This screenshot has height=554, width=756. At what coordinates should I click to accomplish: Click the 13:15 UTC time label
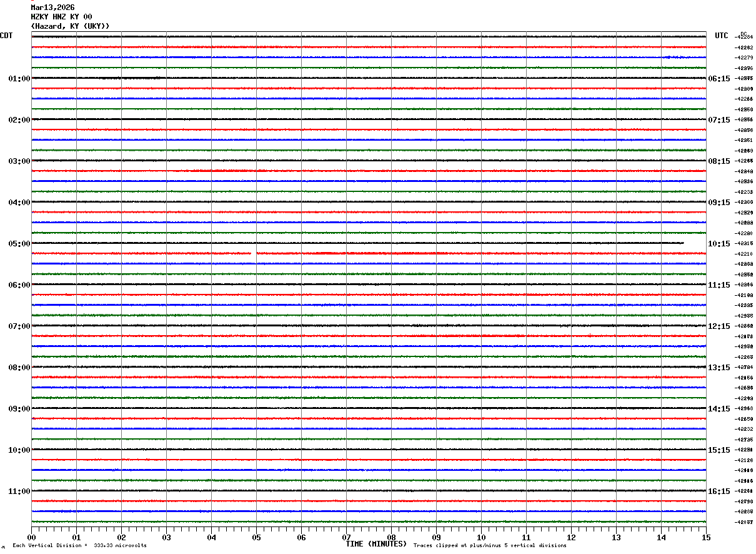(x=719, y=368)
